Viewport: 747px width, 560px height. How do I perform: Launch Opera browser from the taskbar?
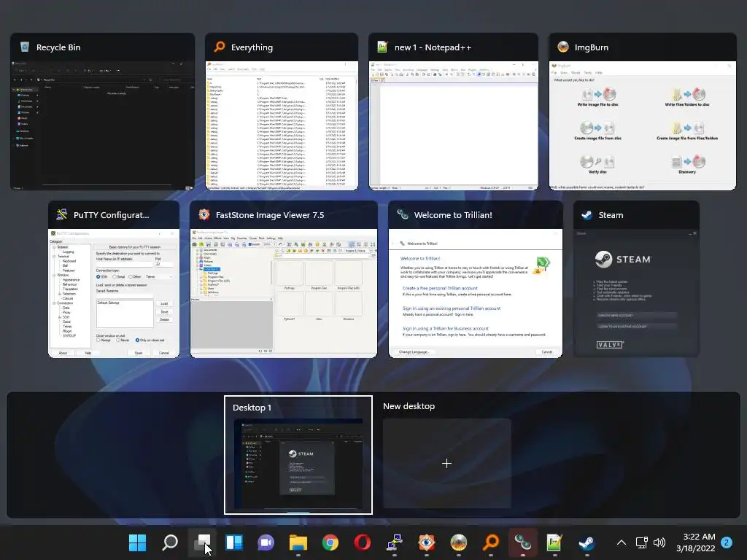pos(363,542)
